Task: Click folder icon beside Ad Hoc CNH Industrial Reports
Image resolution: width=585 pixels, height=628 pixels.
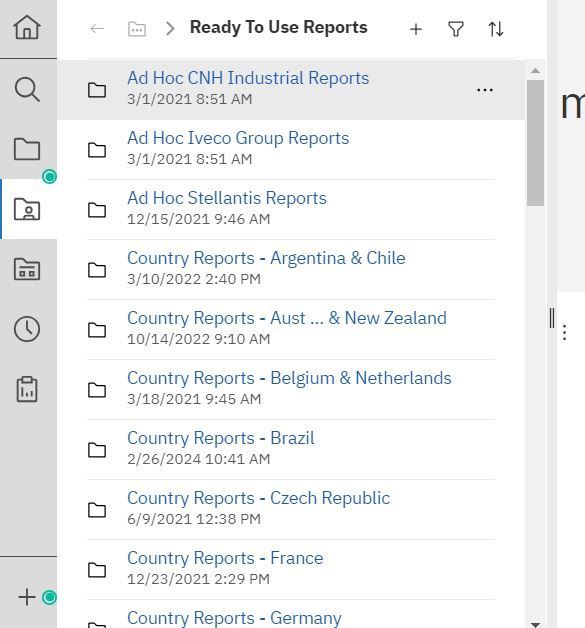Action: (x=97, y=90)
